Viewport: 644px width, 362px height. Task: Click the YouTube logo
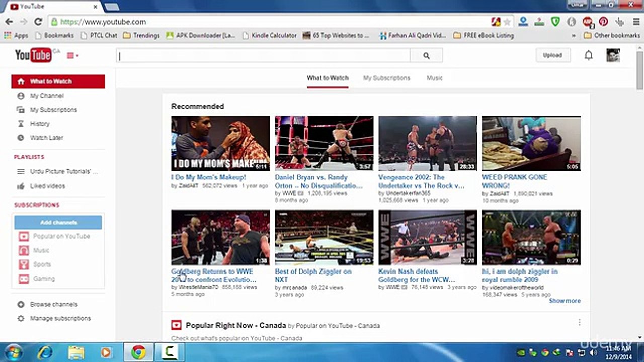pyautogui.click(x=33, y=55)
